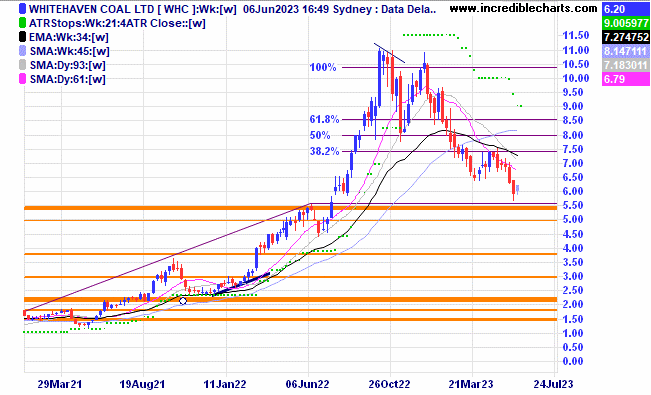Click the 21Mar23 date axis label

tap(471, 384)
